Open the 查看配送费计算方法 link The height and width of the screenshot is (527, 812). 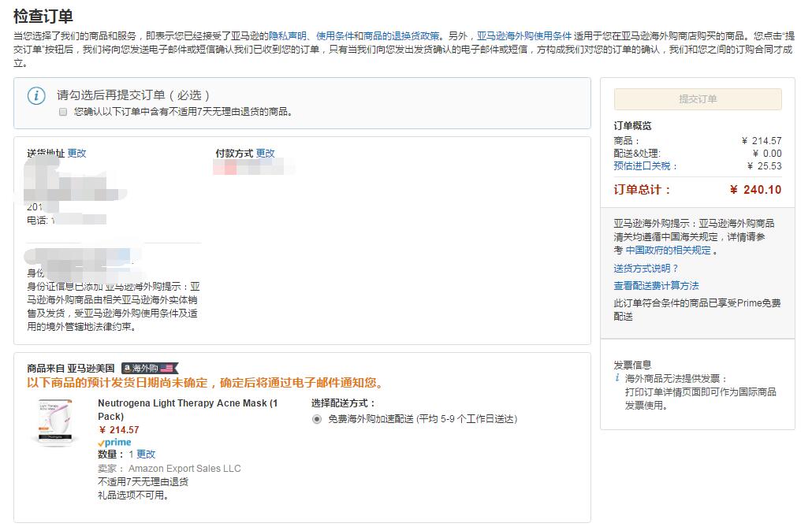pyautogui.click(x=656, y=285)
